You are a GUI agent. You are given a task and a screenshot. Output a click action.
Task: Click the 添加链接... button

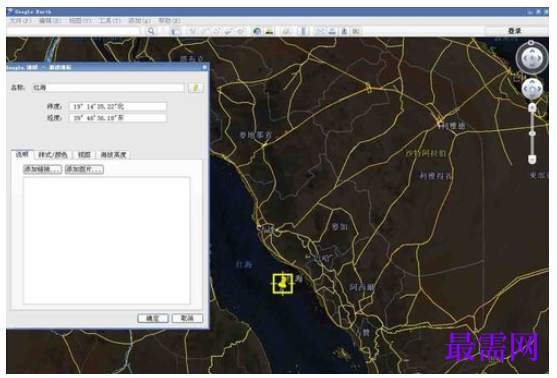coord(42,169)
